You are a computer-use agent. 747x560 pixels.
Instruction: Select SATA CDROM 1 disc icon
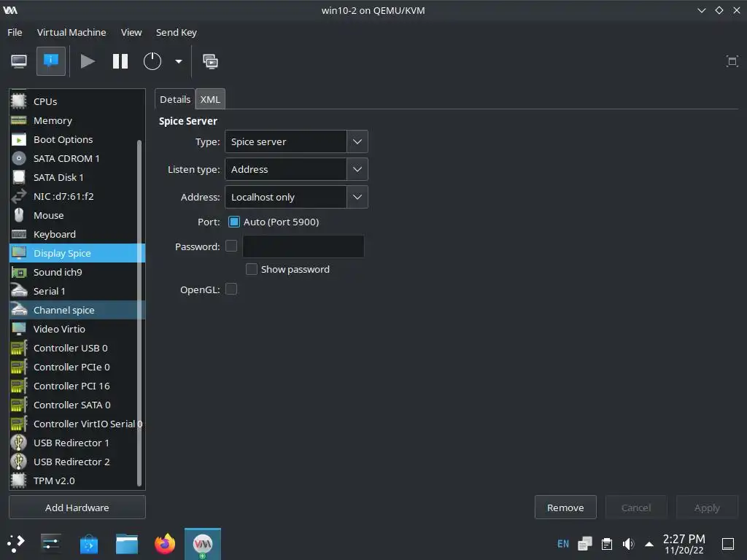point(18,158)
